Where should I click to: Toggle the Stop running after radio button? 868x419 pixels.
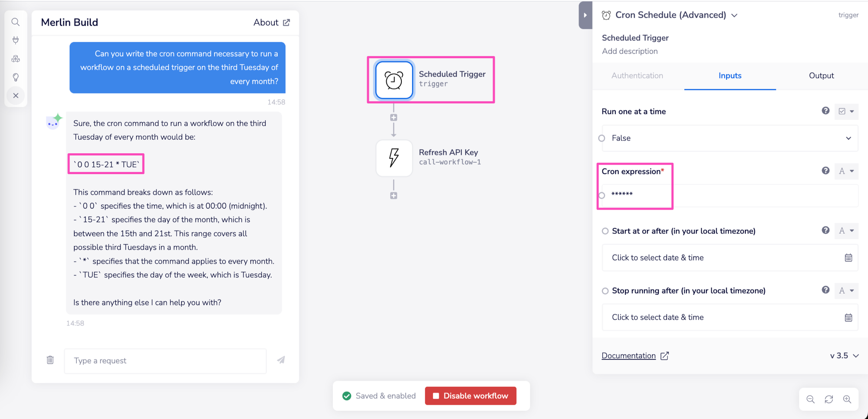(x=605, y=291)
